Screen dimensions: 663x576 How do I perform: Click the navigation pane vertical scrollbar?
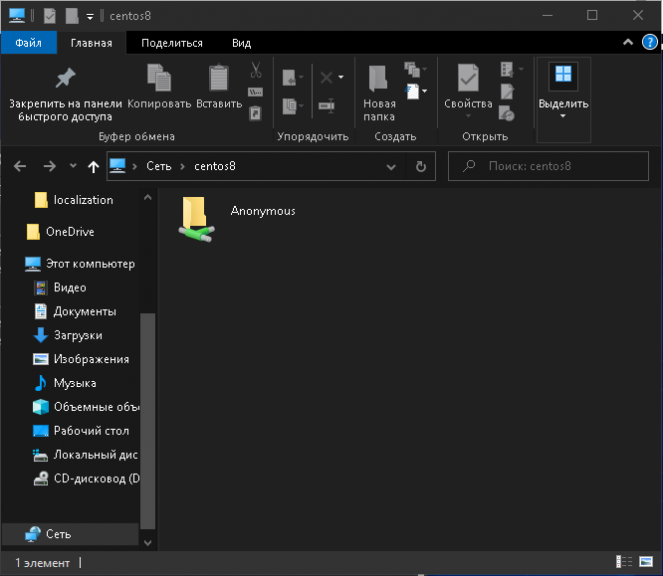pyautogui.click(x=148, y=420)
